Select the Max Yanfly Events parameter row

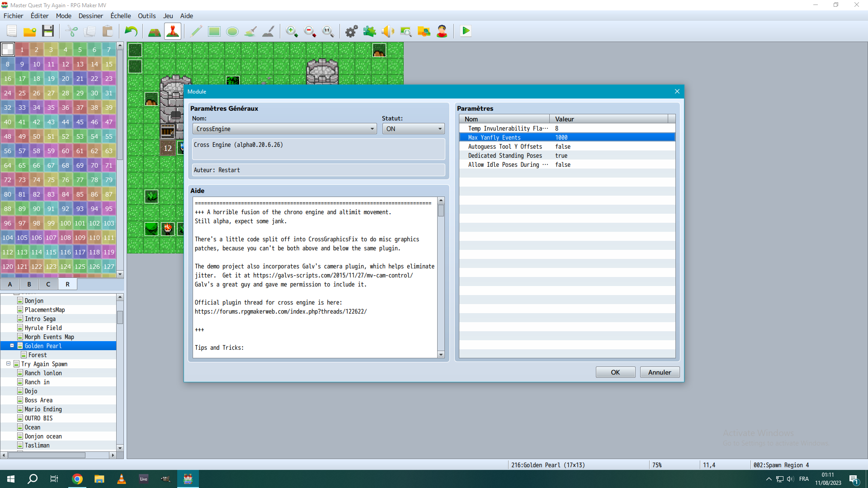[x=567, y=137]
